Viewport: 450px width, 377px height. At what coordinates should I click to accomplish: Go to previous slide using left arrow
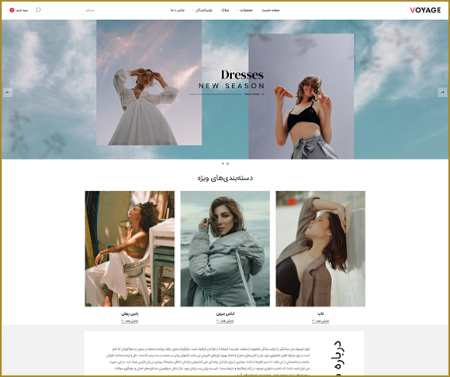point(8,92)
